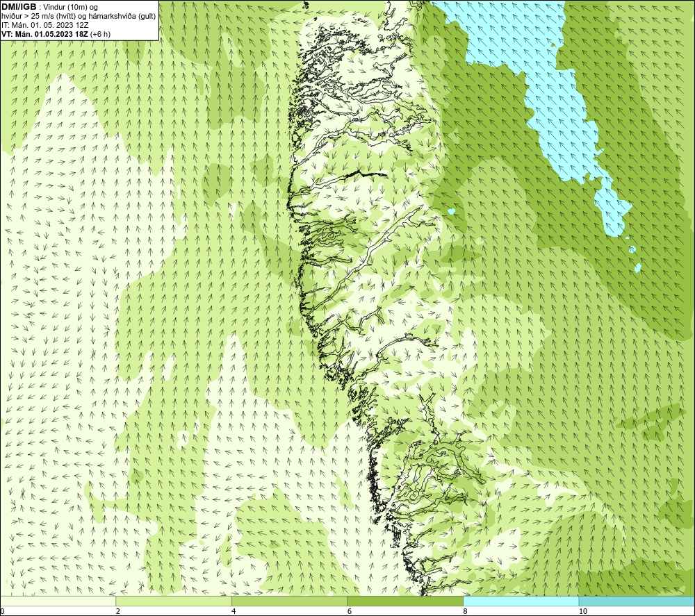Click the legend scale label '0'
This screenshot has height=616, width=695.
2,612
